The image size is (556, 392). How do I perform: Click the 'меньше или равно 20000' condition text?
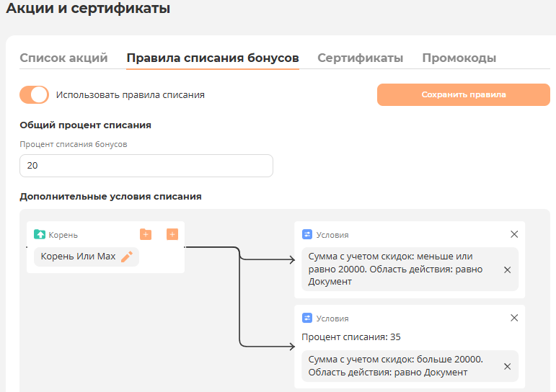click(x=395, y=269)
